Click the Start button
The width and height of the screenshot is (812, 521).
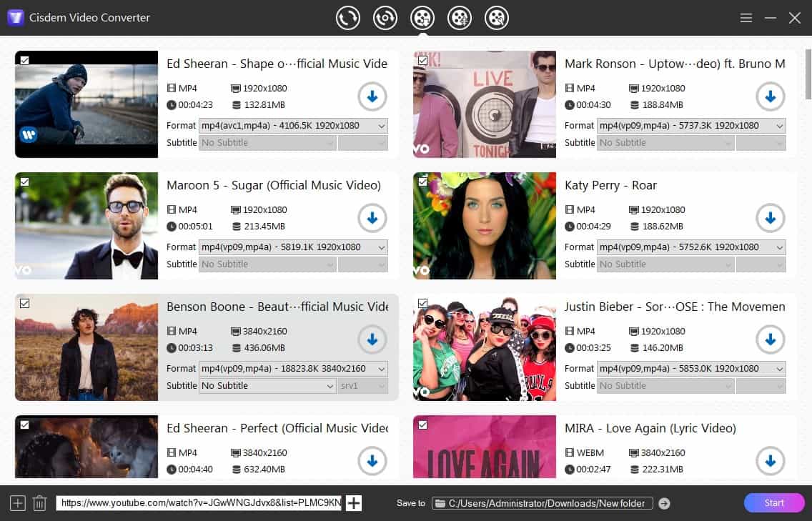click(774, 502)
